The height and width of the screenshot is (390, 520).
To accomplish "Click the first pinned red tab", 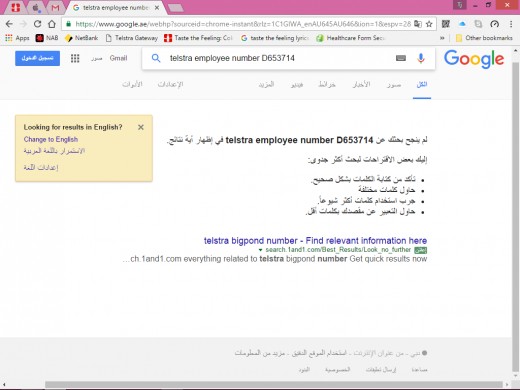I will click(x=15, y=7).
